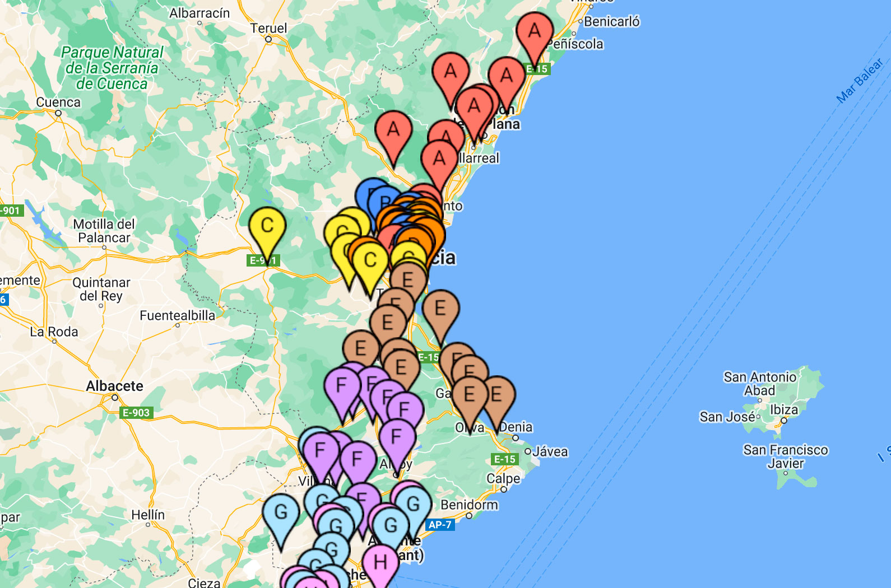
Task: Click the Teruel city label
Action: click(x=268, y=28)
